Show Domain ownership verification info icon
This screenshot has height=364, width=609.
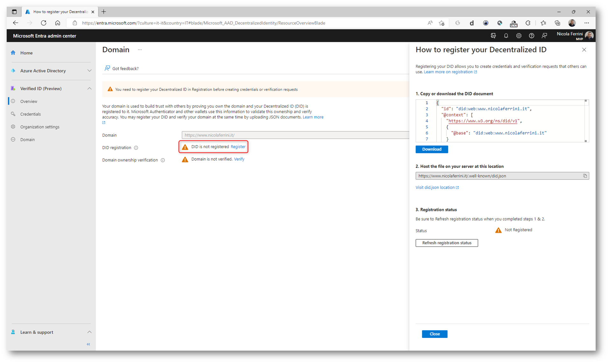[163, 160]
